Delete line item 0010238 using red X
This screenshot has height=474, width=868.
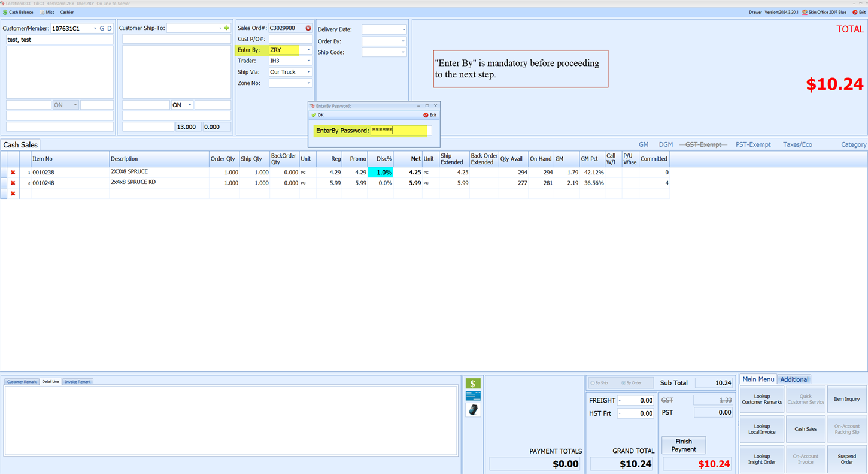click(13, 173)
